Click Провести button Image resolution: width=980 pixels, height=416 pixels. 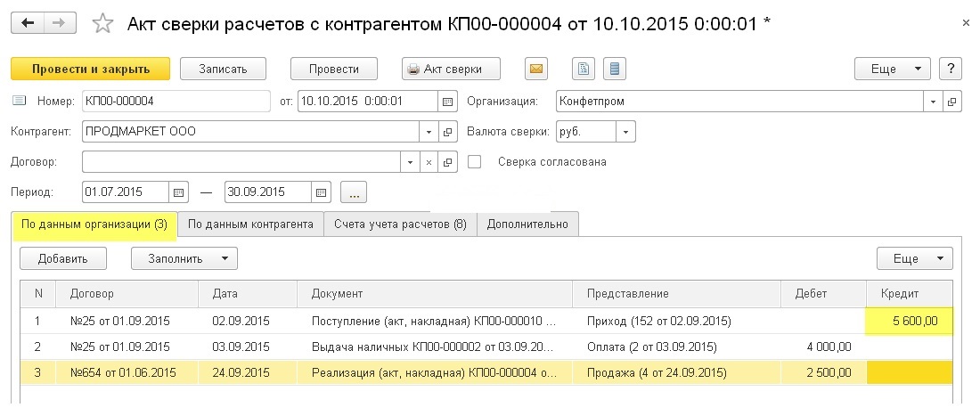(334, 69)
